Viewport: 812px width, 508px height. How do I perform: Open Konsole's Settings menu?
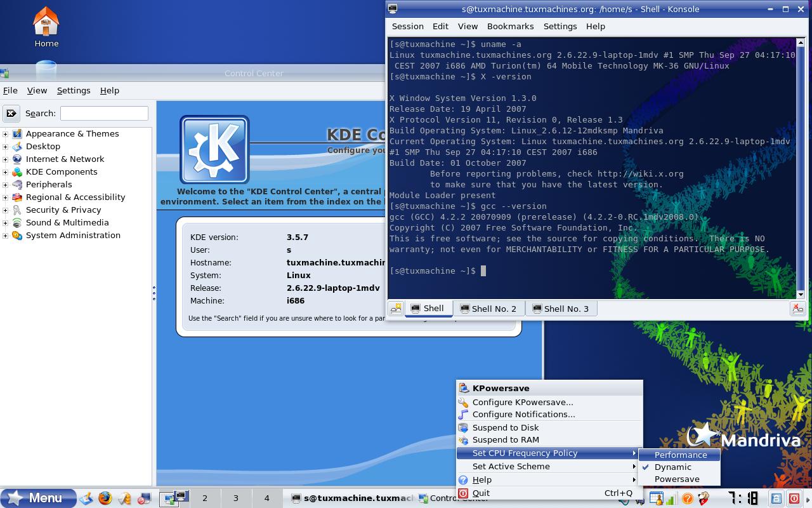pyautogui.click(x=560, y=27)
